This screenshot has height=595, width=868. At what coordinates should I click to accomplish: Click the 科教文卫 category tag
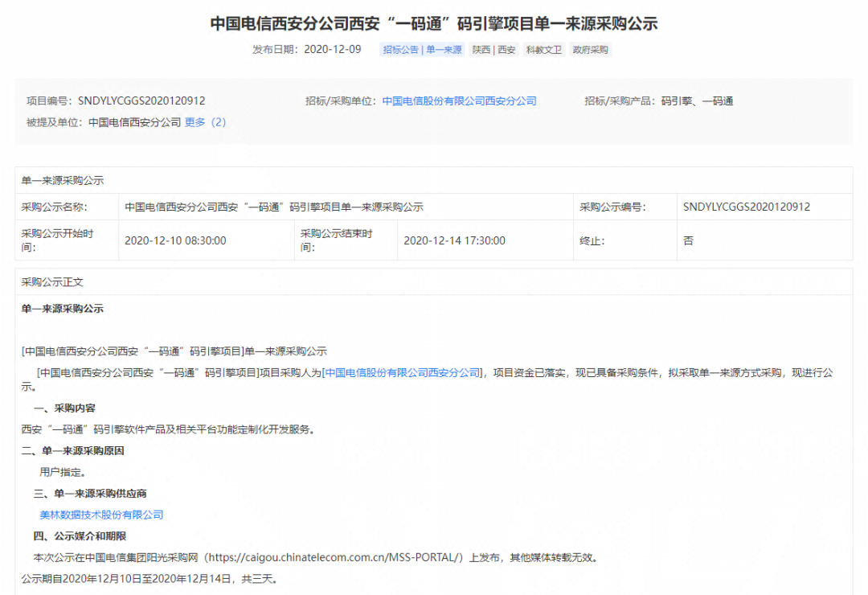click(x=543, y=50)
